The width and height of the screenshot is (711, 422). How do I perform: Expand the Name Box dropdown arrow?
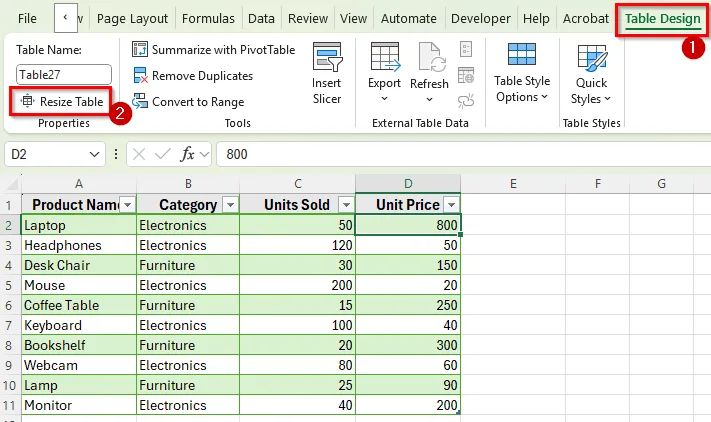point(94,155)
